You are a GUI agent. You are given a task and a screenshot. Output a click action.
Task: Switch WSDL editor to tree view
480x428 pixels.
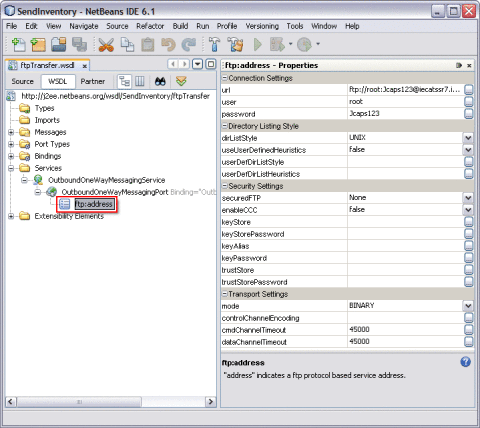pyautogui.click(x=125, y=81)
